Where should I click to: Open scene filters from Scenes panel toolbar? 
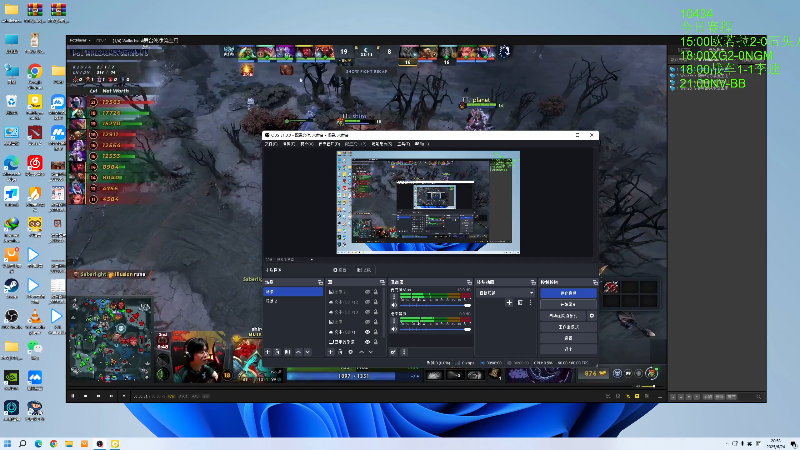point(287,352)
